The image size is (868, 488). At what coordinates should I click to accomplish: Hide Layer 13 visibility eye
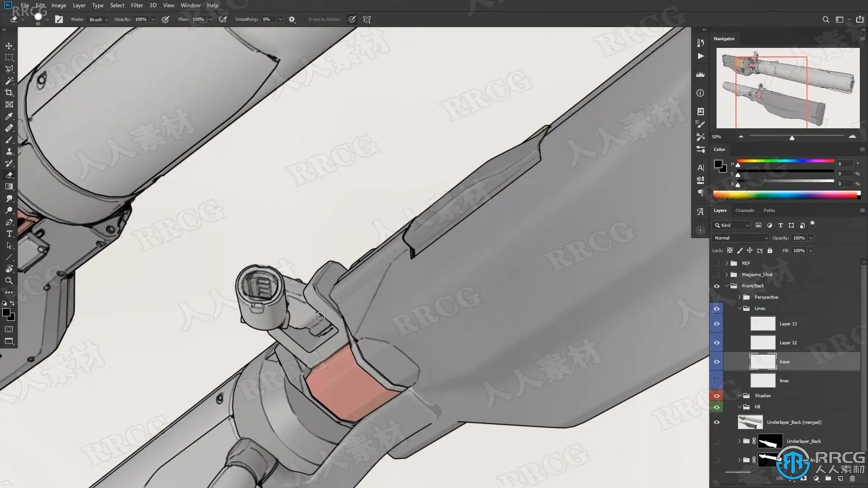[x=717, y=324]
